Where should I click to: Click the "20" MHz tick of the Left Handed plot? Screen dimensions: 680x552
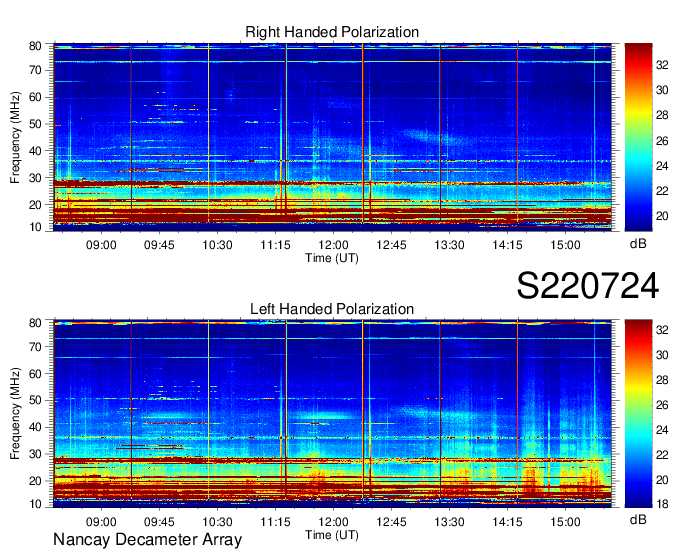pyautogui.click(x=35, y=481)
